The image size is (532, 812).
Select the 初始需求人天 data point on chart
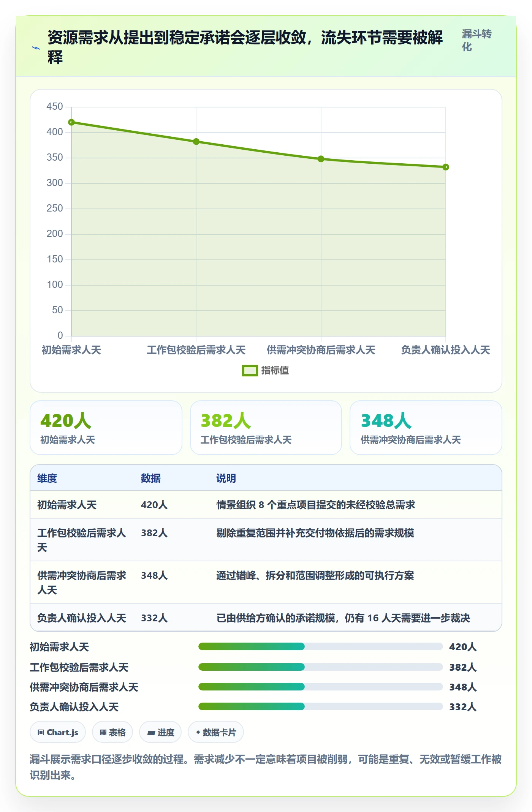(71, 122)
